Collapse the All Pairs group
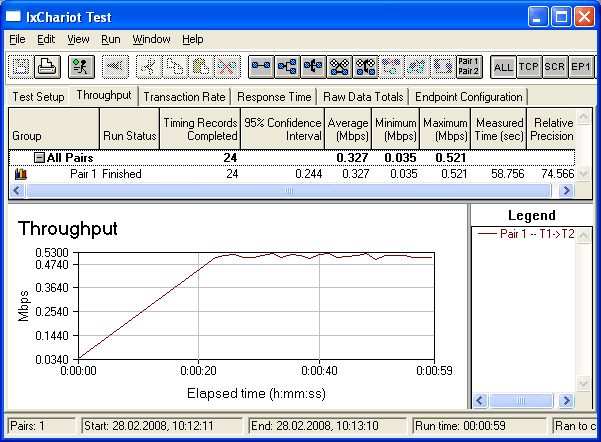Screen dimensions: 601x442 (x=39, y=157)
